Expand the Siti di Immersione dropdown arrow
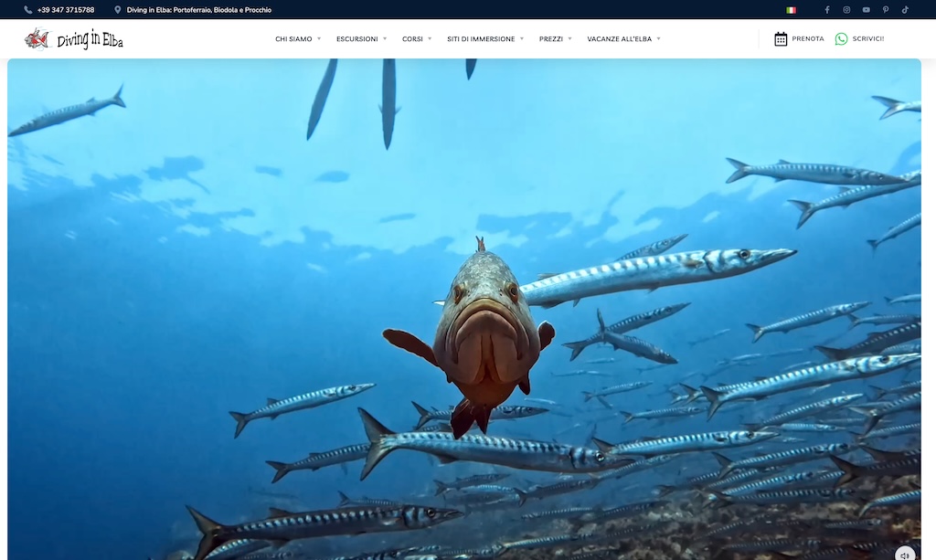This screenshot has height=560, width=936. pos(522,39)
